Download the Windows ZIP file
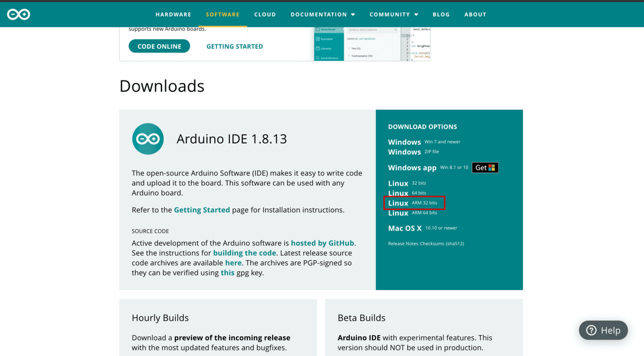The image size is (644, 356). pyautogui.click(x=414, y=152)
